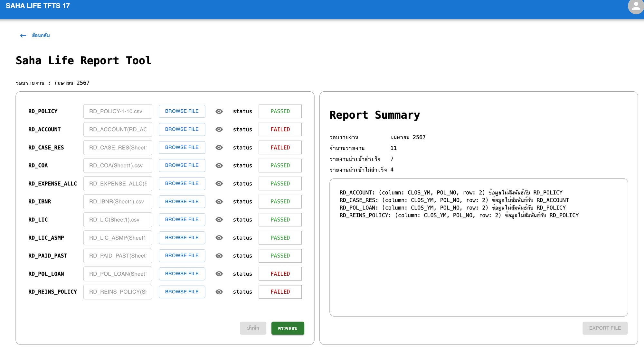Screen dimensions: 644x348
Task: Toggle eye icon on RD_LIC row
Action: click(219, 220)
